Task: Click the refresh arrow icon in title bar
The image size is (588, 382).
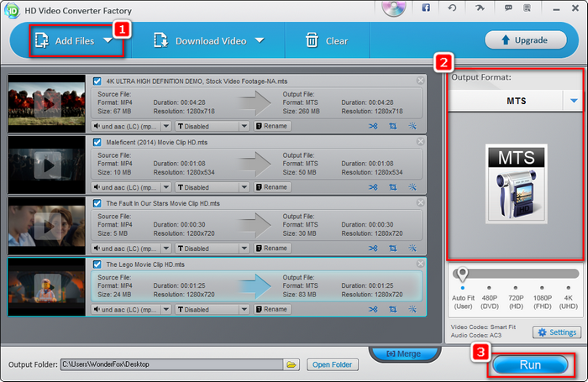Action: [x=452, y=8]
